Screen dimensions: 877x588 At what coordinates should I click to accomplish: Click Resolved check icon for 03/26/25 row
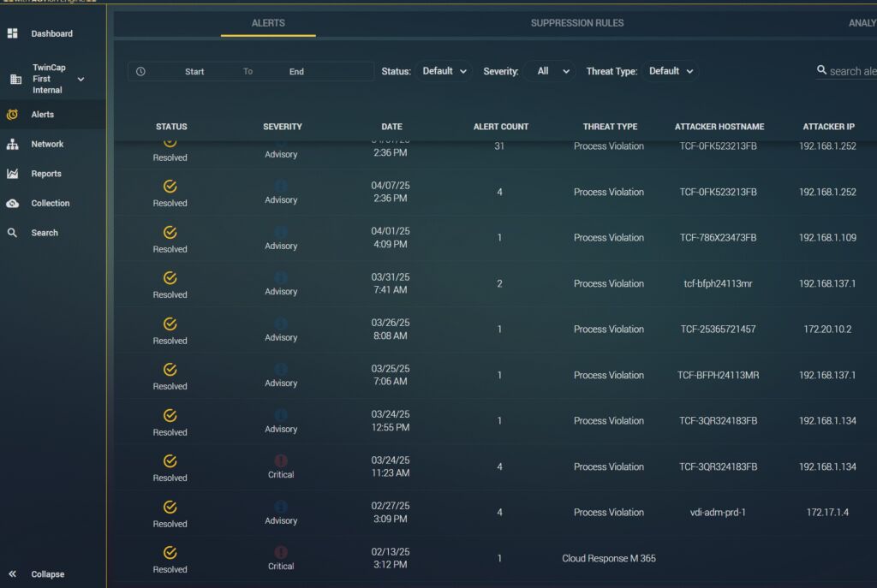click(170, 324)
